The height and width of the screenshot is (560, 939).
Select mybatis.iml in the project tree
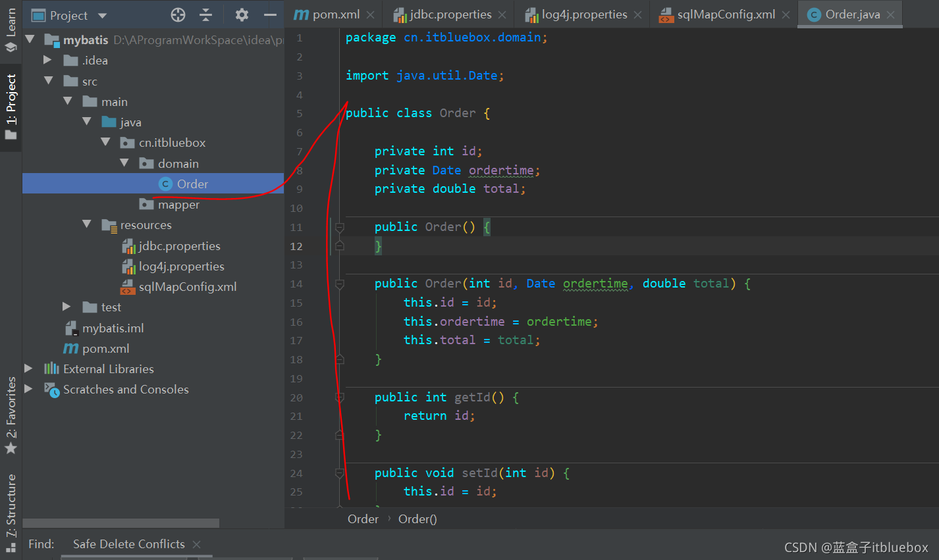(x=113, y=328)
